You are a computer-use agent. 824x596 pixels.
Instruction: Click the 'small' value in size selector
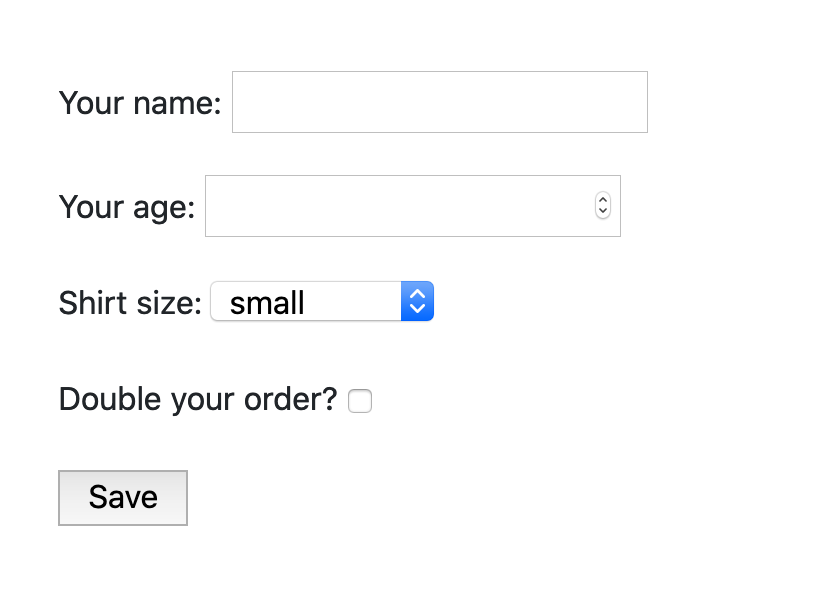point(267,302)
